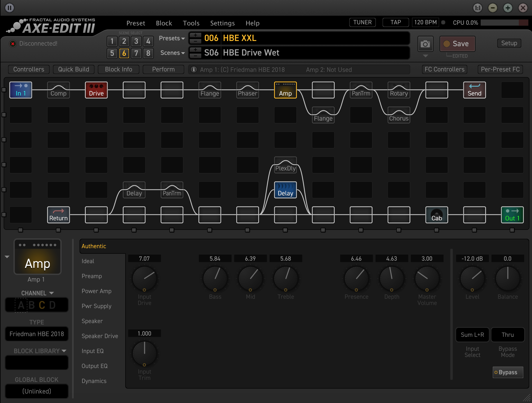Click the large Amp block thumbnail

(x=38, y=257)
